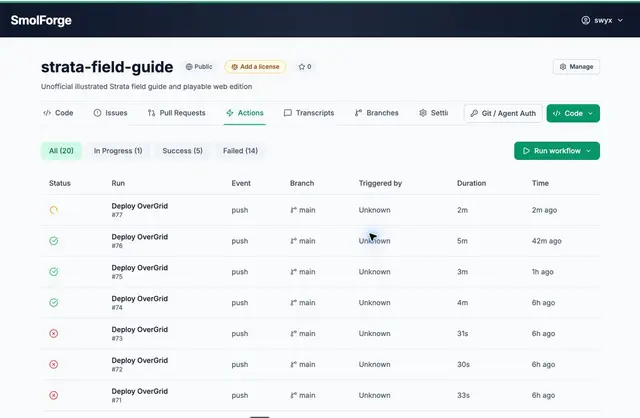Click the Triggered by column header
The image size is (640, 418).
point(380,183)
